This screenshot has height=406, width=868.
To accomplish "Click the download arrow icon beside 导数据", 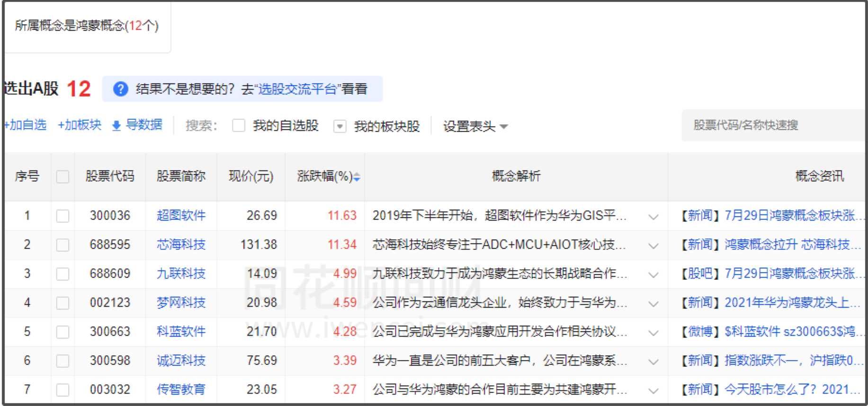I will click(x=116, y=126).
